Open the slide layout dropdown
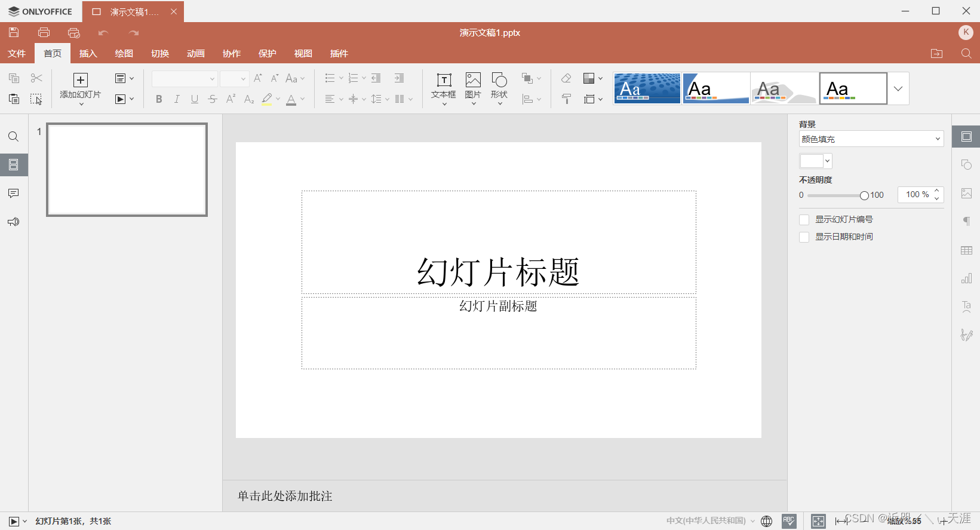 click(x=124, y=78)
